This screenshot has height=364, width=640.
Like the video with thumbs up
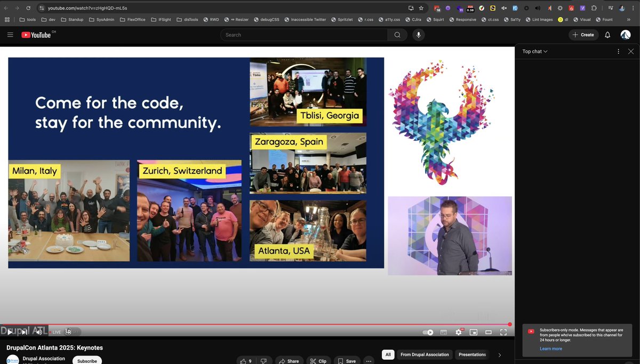tap(246, 361)
